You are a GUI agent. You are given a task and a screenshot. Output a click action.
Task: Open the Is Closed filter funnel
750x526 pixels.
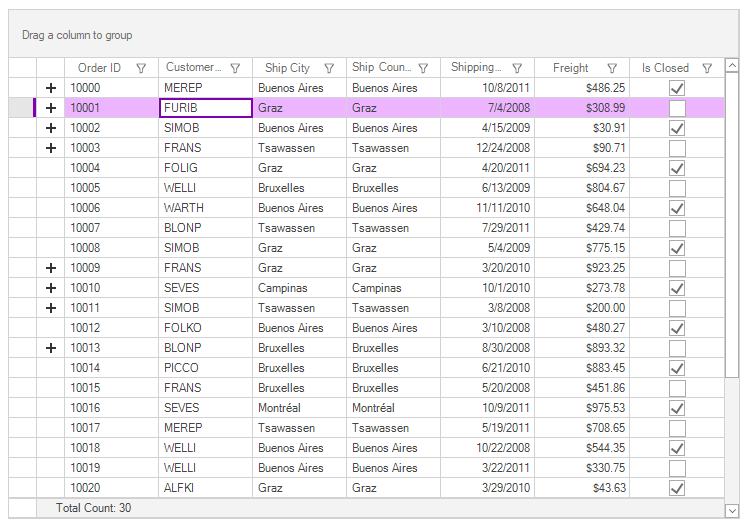707,69
